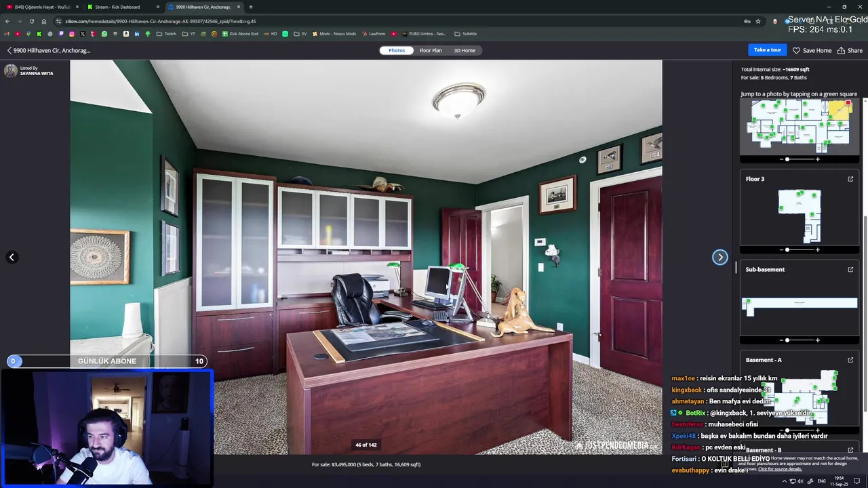Open the PUBG Umbra bookmark

coord(424,34)
